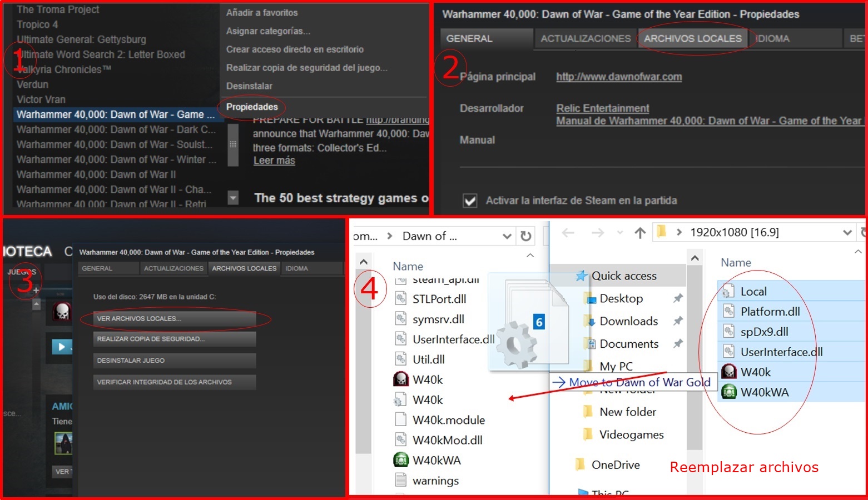868x500 pixels.
Task: Toggle Activar la interfaz de Steam checkbox
Action: (x=470, y=201)
